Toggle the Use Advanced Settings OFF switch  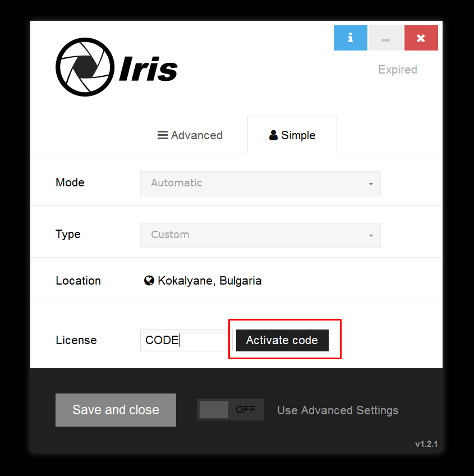(230, 410)
